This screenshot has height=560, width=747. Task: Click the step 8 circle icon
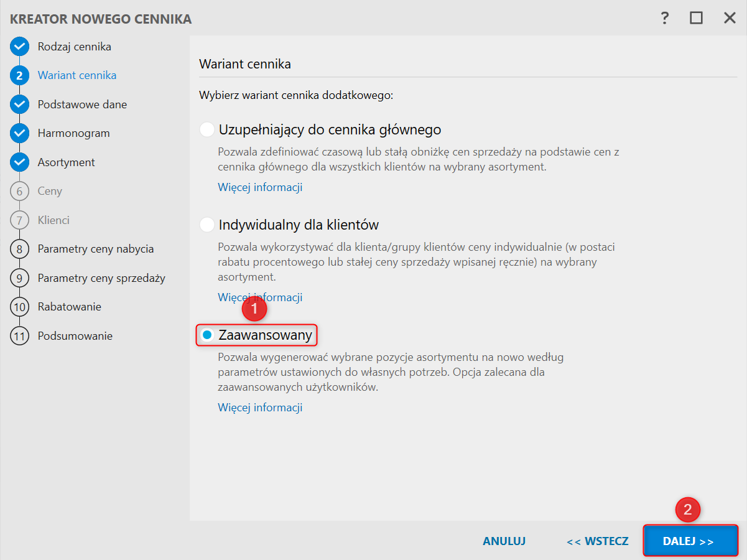tap(20, 249)
